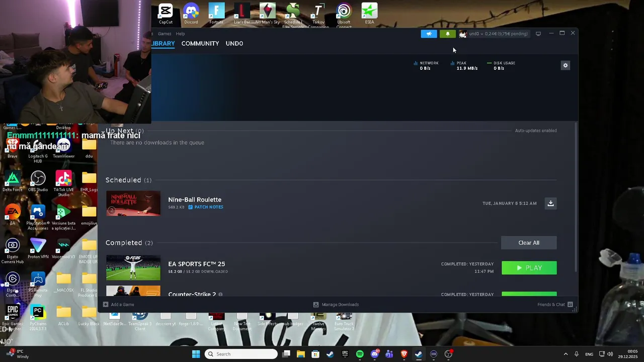Select Proton VPN desktop icon
The image size is (644, 362).
pos(38,248)
